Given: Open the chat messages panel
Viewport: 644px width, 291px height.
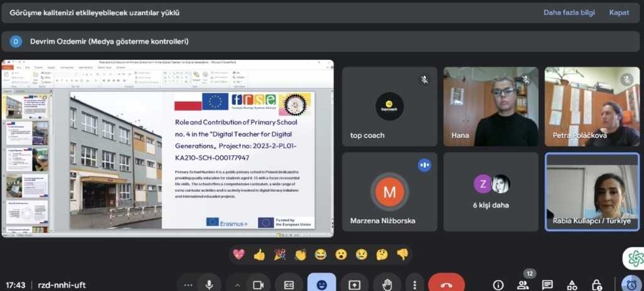Looking at the screenshot, I should coord(547,285).
